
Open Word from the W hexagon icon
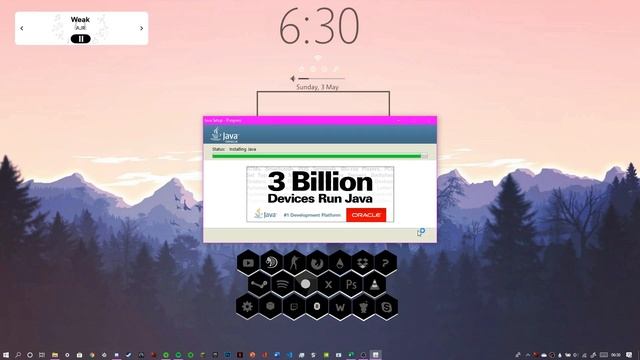(340, 307)
